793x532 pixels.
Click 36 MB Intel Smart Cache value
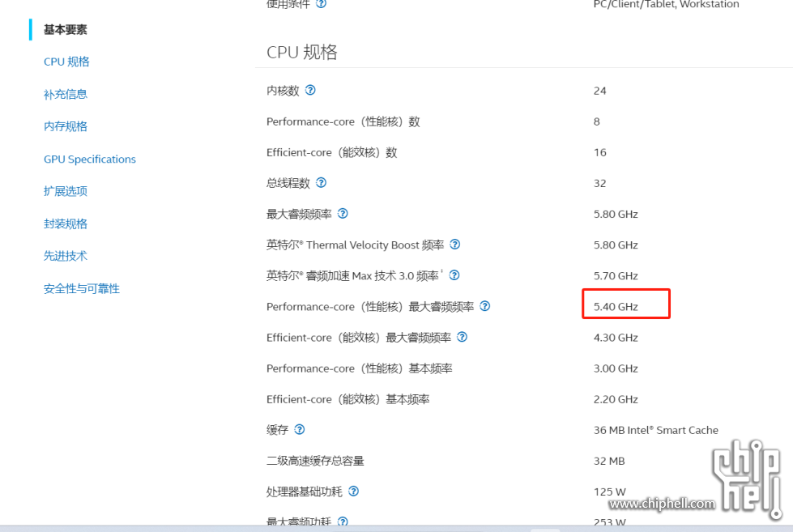point(656,430)
